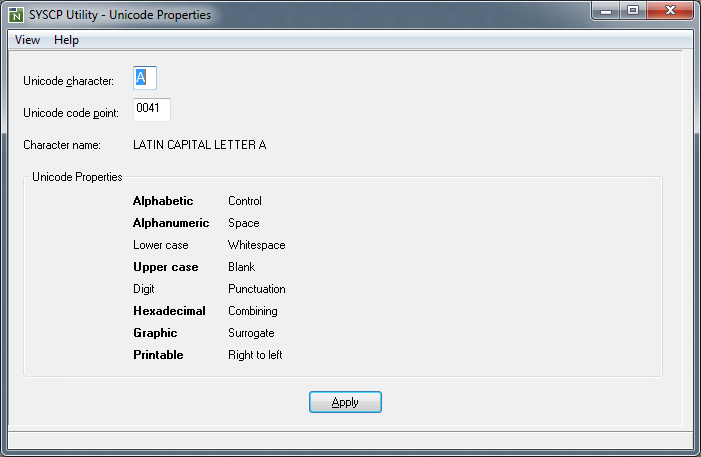Screen dimensions: 701x457
Task: Click the Blank property label
Action: tap(241, 267)
